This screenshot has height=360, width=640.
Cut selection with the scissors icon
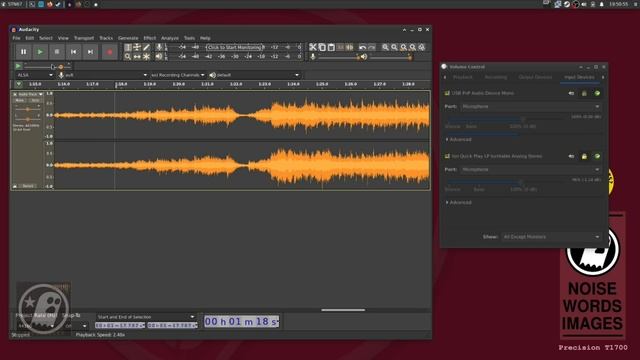pos(313,47)
